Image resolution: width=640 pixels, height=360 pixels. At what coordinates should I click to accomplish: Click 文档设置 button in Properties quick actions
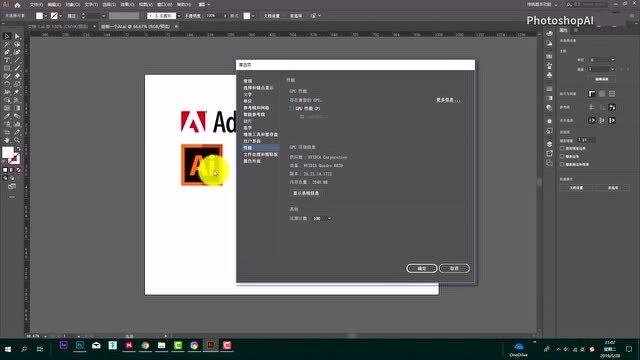tap(576, 188)
